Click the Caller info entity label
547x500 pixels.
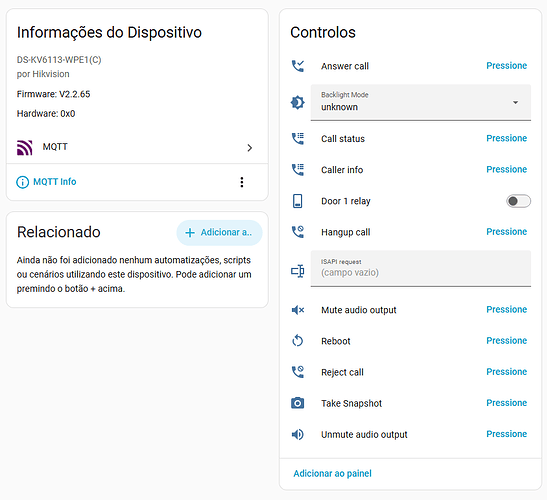[x=342, y=170]
